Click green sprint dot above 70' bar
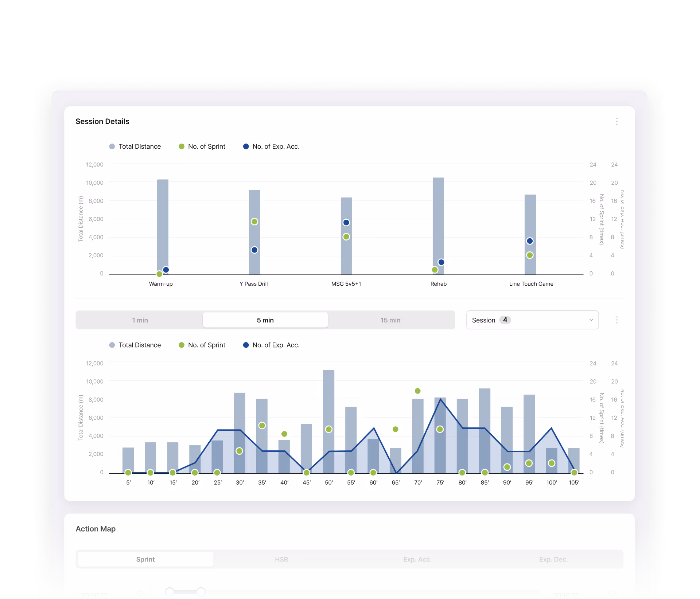Screen dimensions: 700x599 click(x=418, y=391)
